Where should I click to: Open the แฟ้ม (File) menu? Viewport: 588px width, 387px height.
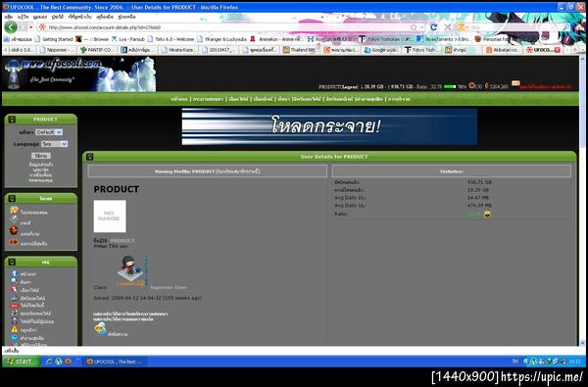(8, 17)
